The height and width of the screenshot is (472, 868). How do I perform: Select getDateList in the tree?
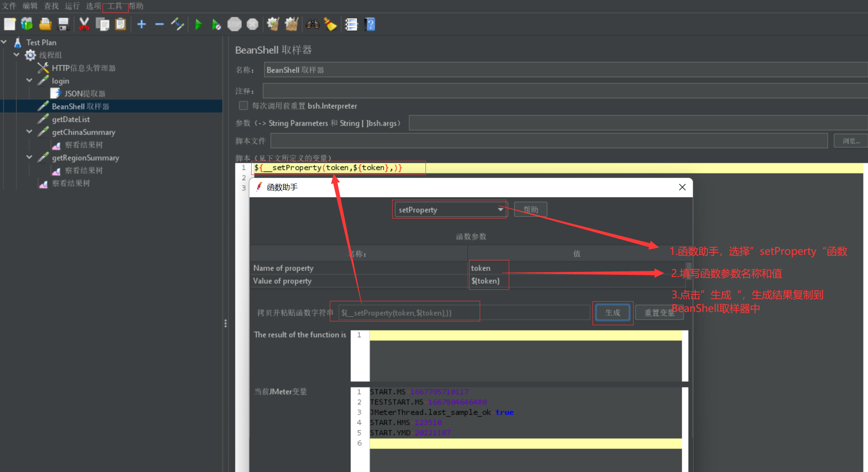71,119
